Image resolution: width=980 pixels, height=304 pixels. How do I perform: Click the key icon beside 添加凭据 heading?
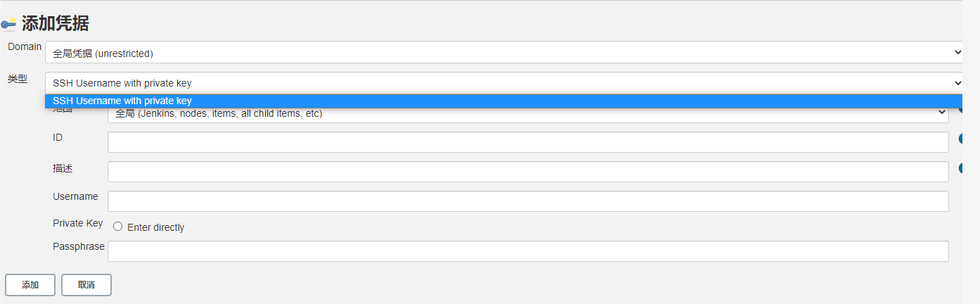pyautogui.click(x=8, y=24)
